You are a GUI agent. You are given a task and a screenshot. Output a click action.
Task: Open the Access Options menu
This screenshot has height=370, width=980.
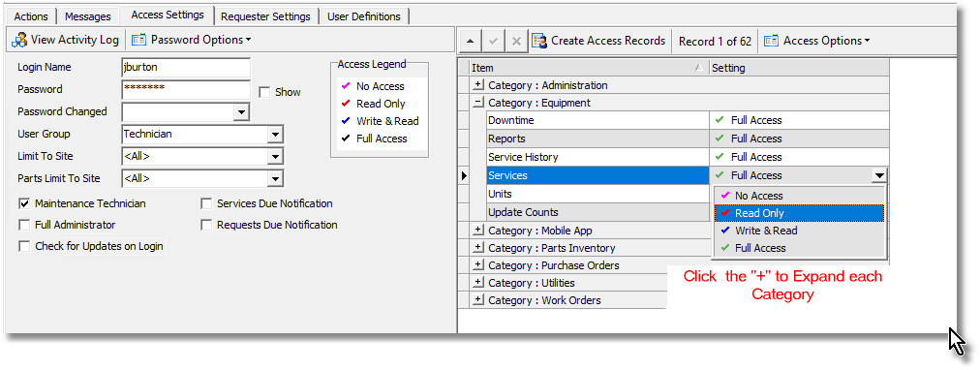point(816,41)
